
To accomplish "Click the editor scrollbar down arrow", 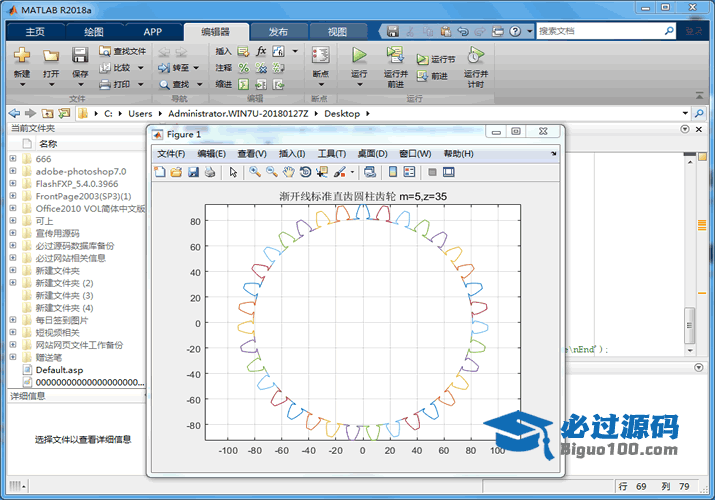I will point(690,351).
